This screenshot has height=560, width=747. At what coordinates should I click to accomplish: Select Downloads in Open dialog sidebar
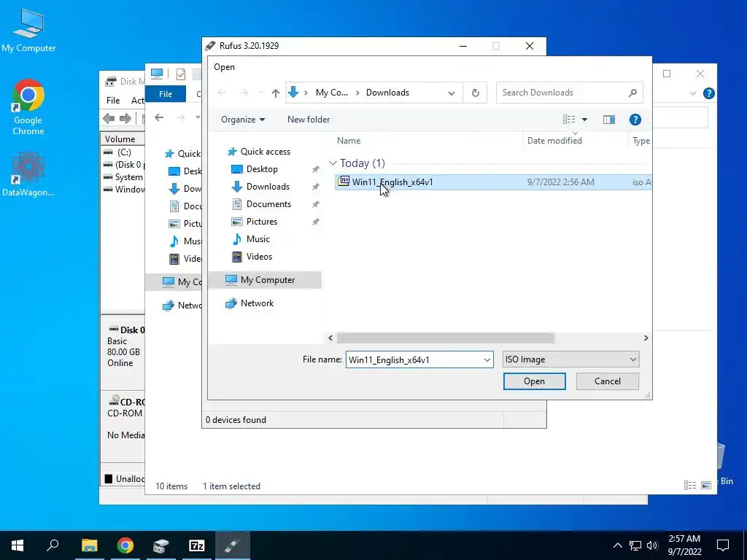pos(267,187)
